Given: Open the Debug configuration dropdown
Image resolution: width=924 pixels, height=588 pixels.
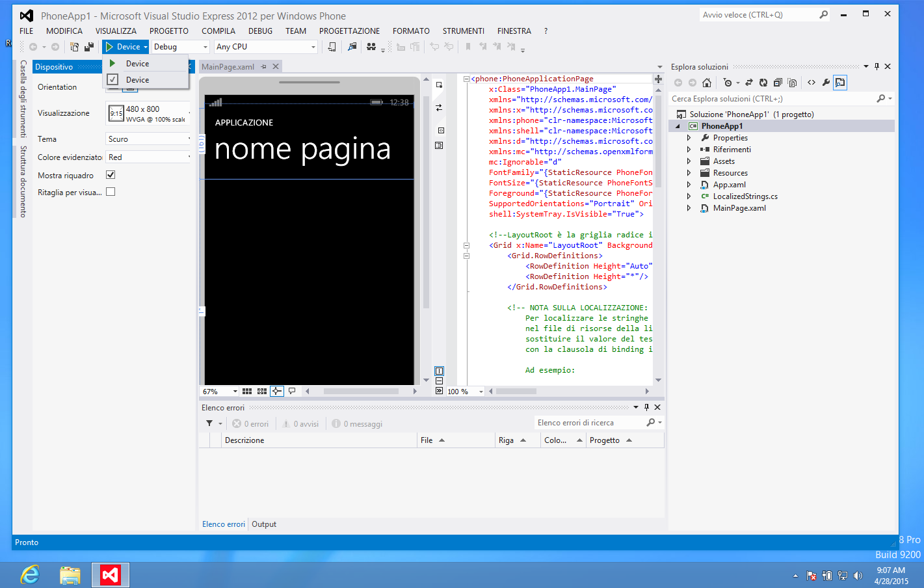Looking at the screenshot, I should [x=180, y=46].
